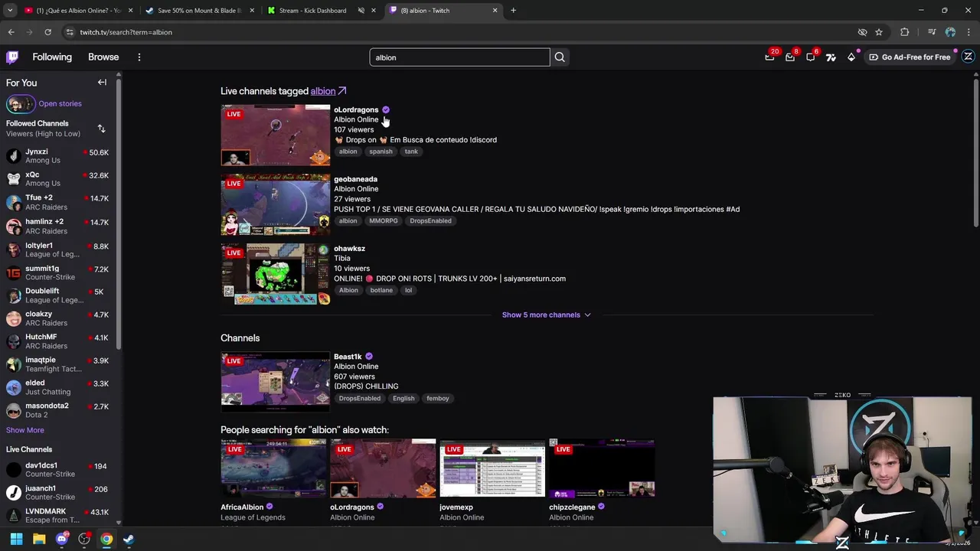
Task: Open the 7TV extension icon
Action: coord(831,57)
